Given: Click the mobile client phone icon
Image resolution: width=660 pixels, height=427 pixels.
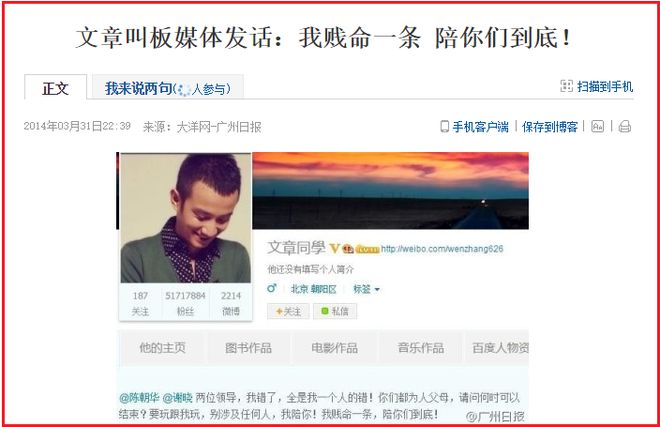Looking at the screenshot, I should [444, 126].
